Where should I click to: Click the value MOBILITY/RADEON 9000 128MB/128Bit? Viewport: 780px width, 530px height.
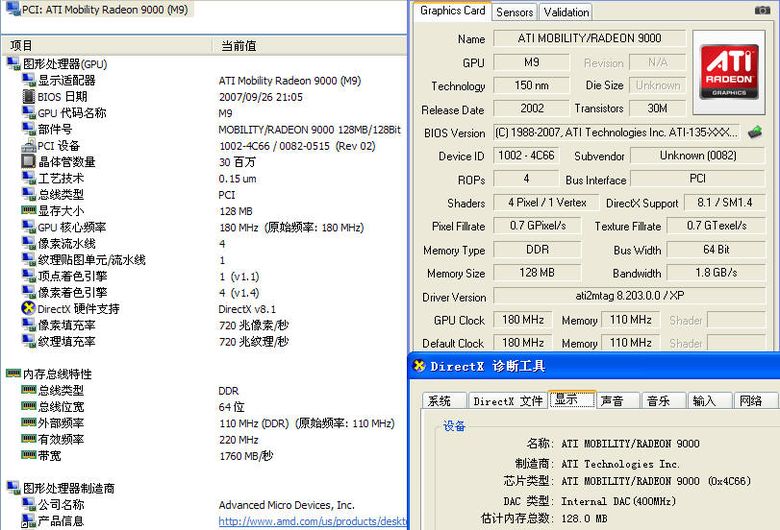pos(309,130)
